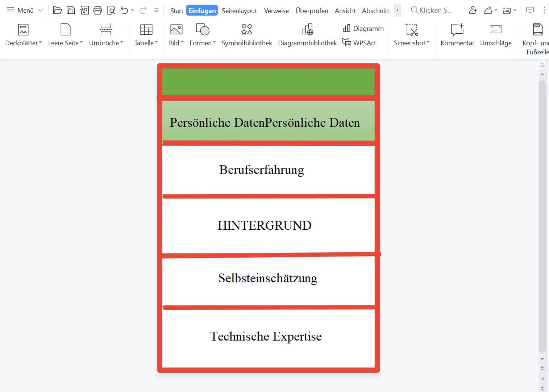549x392 pixels.
Task: Click the note list plus icon
Action: pyautogui.click(x=507, y=10)
